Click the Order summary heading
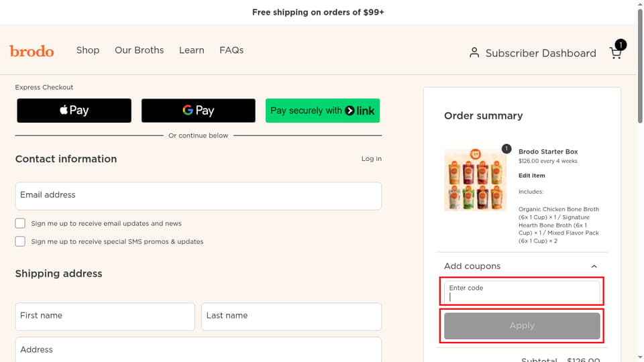 pos(484,116)
